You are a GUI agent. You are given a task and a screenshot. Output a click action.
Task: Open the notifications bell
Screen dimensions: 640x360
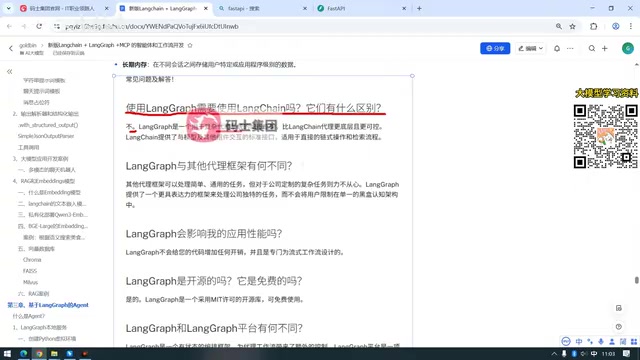[x=557, y=48]
